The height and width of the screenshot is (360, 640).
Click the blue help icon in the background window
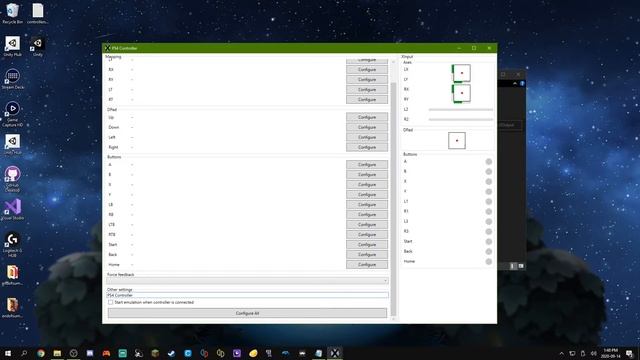[x=522, y=83]
